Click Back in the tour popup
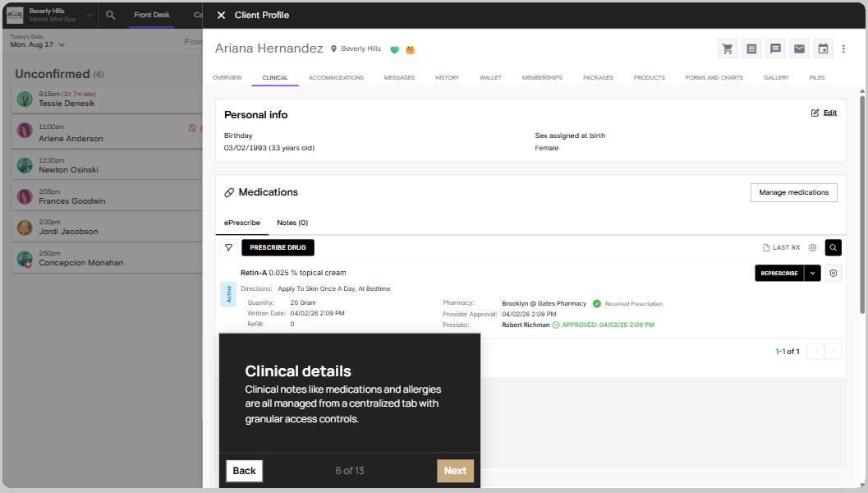This screenshot has height=493, width=868. pyautogui.click(x=244, y=471)
